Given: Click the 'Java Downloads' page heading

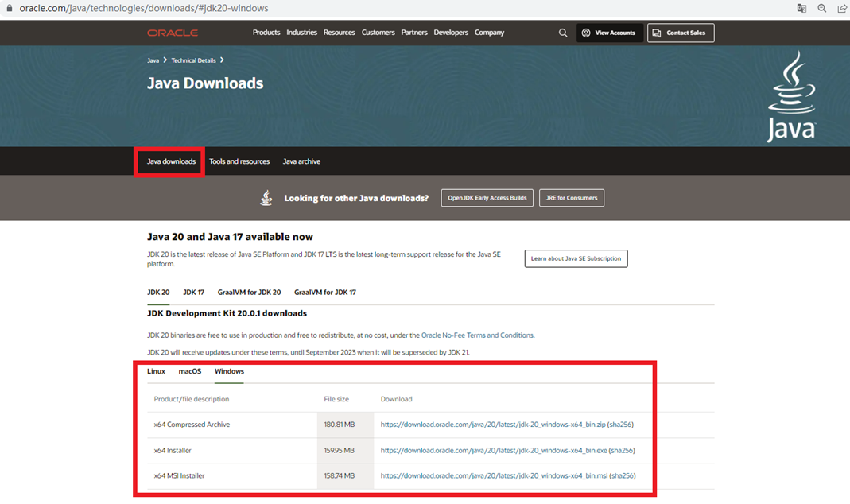Looking at the screenshot, I should (x=205, y=83).
